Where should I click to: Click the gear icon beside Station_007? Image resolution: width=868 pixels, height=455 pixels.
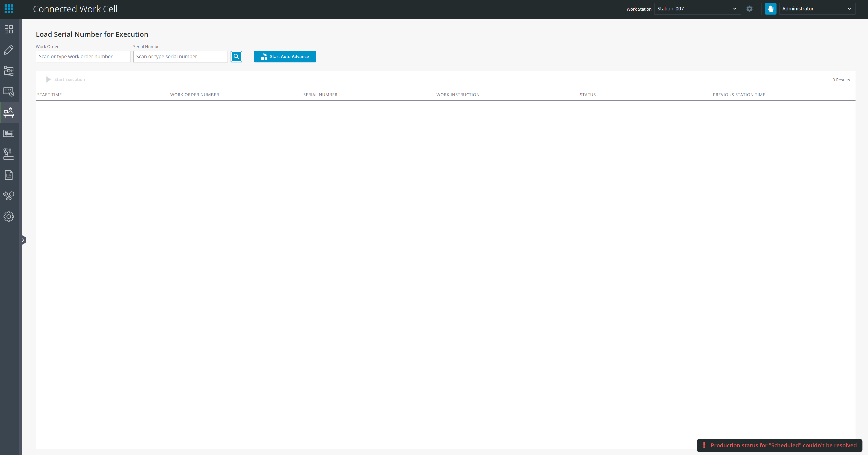point(749,9)
